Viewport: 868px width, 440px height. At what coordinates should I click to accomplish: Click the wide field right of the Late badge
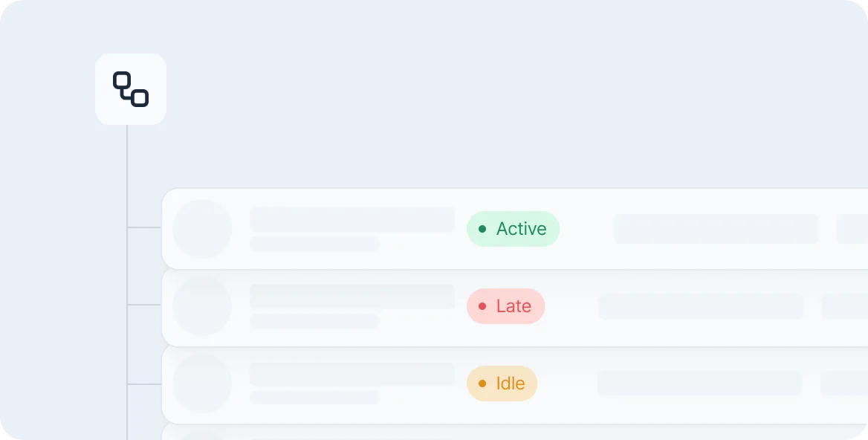point(701,306)
